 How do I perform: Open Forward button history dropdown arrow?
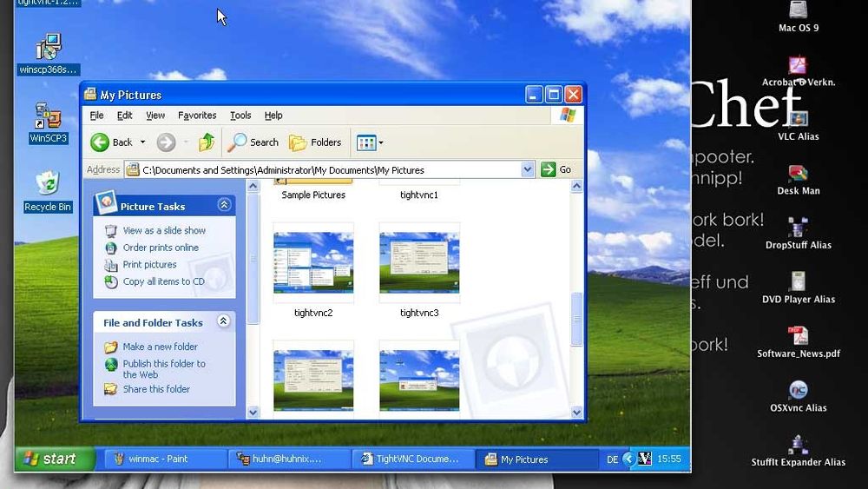[x=186, y=142]
